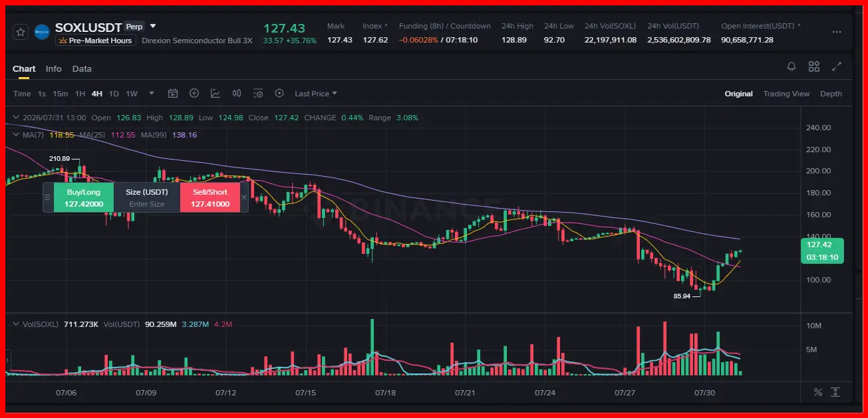Add SOXLUSDT to favorites with star icon
Image resolution: width=868 pixels, height=418 pixels.
21,32
